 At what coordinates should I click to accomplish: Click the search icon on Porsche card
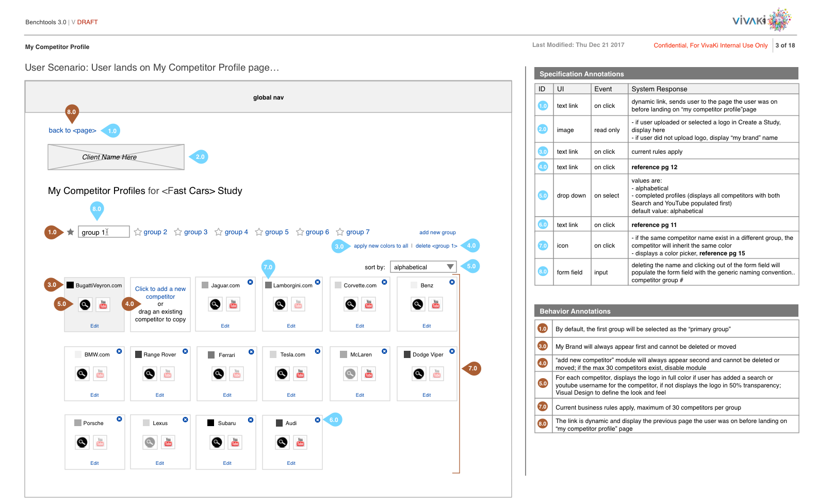coord(82,442)
